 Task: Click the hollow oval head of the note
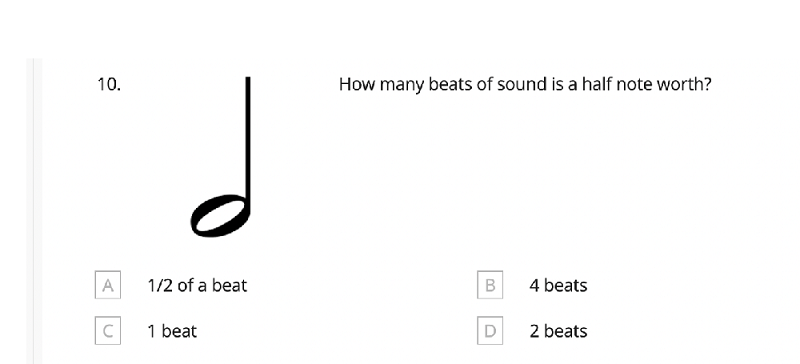[x=220, y=215]
